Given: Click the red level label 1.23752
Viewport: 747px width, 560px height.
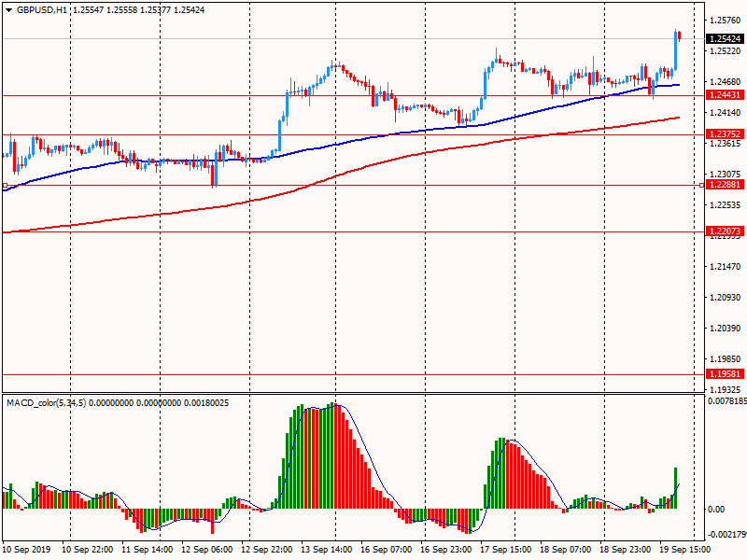Looking at the screenshot, I should (x=726, y=134).
